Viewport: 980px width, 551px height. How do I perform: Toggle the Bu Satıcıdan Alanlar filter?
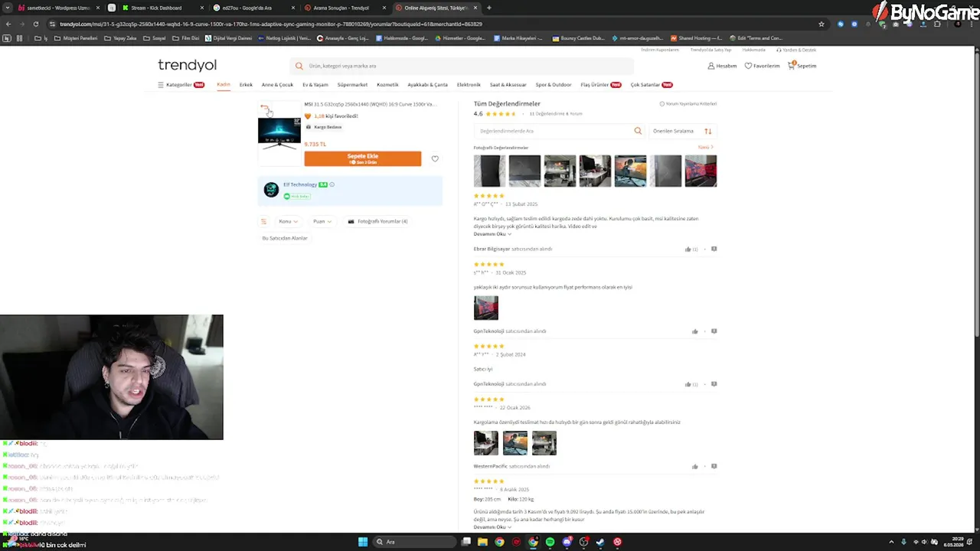pos(285,238)
